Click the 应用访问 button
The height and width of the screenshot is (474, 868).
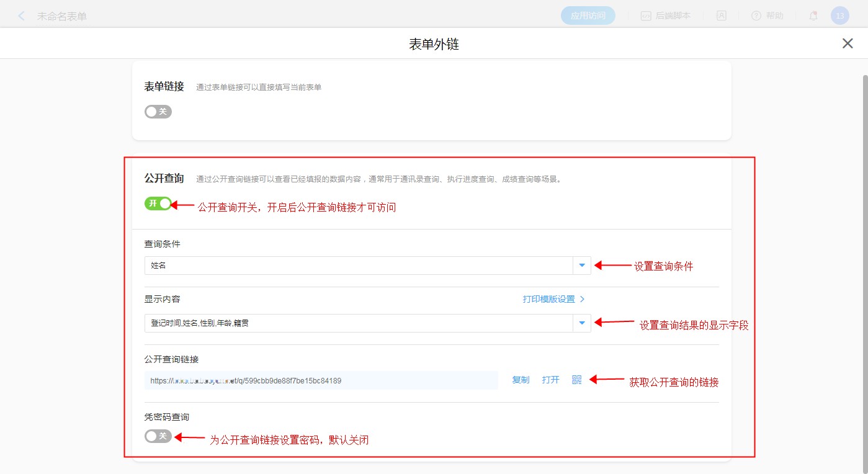pos(588,16)
